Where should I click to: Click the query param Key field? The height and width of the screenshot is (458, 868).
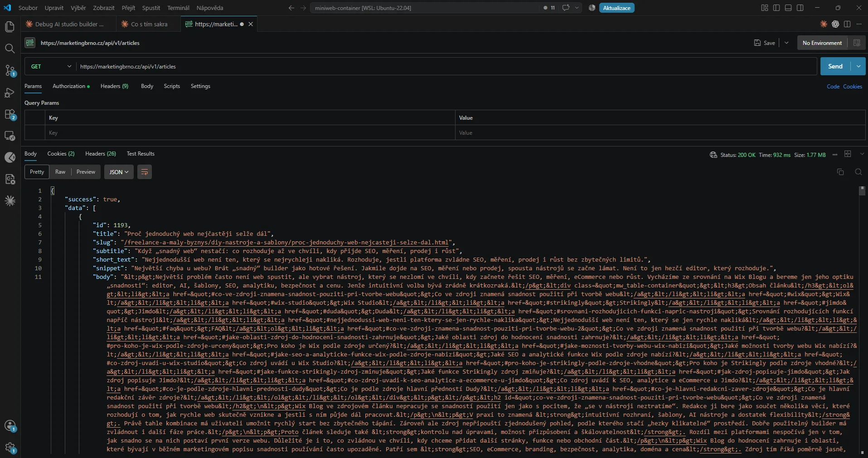click(x=251, y=133)
